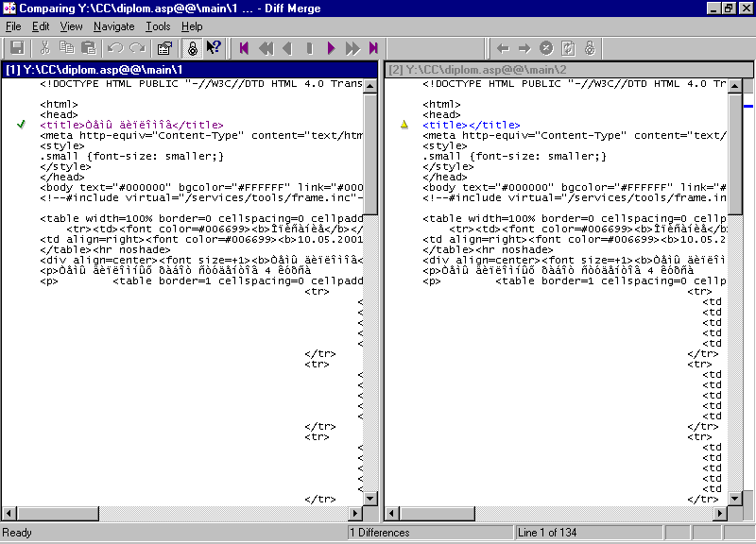The image size is (756, 544).
Task: Jump to the first difference
Action: click(244, 48)
